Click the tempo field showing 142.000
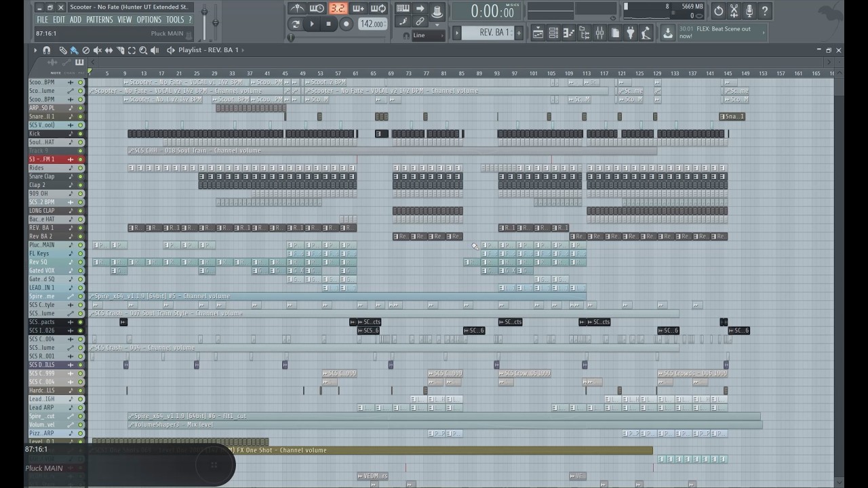Screen dimensions: 868x488 (372, 24)
